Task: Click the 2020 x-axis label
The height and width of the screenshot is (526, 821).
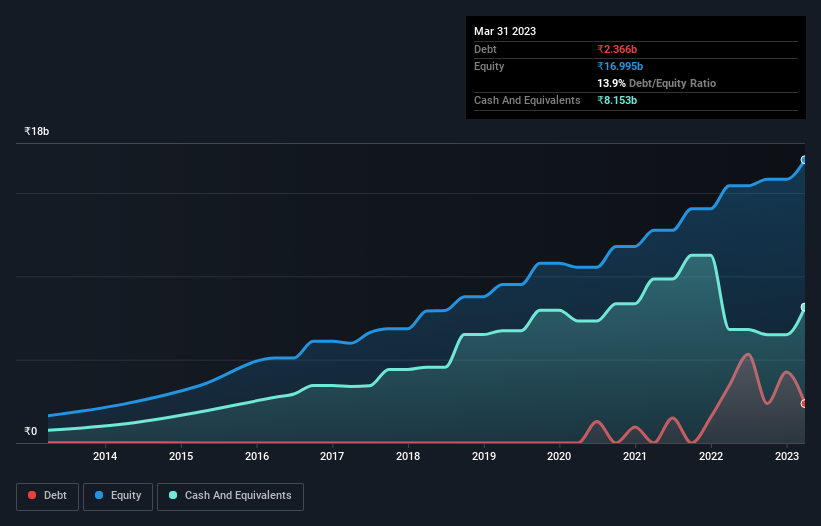Action: click(559, 456)
